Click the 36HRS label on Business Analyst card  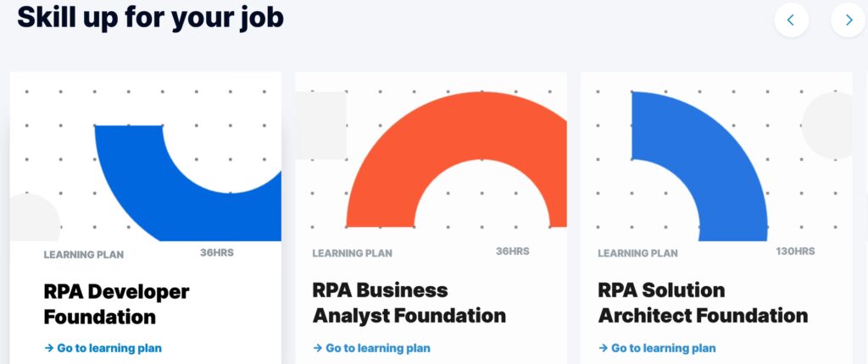[x=513, y=251]
